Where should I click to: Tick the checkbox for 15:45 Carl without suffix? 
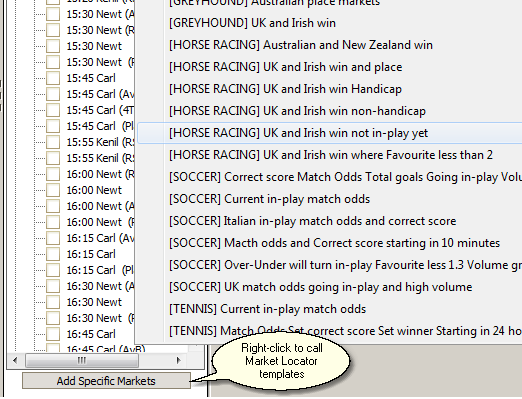point(53,78)
